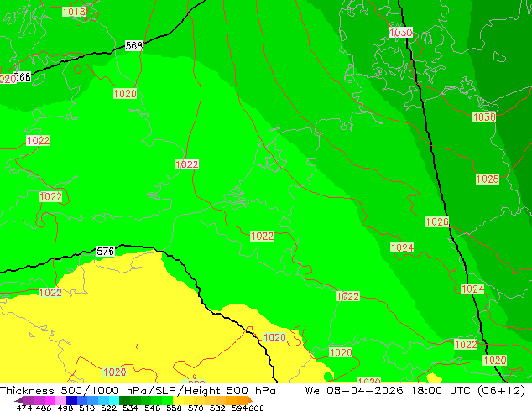Select the 510 legend value
This screenshot has width=532, height=411.
click(87, 408)
